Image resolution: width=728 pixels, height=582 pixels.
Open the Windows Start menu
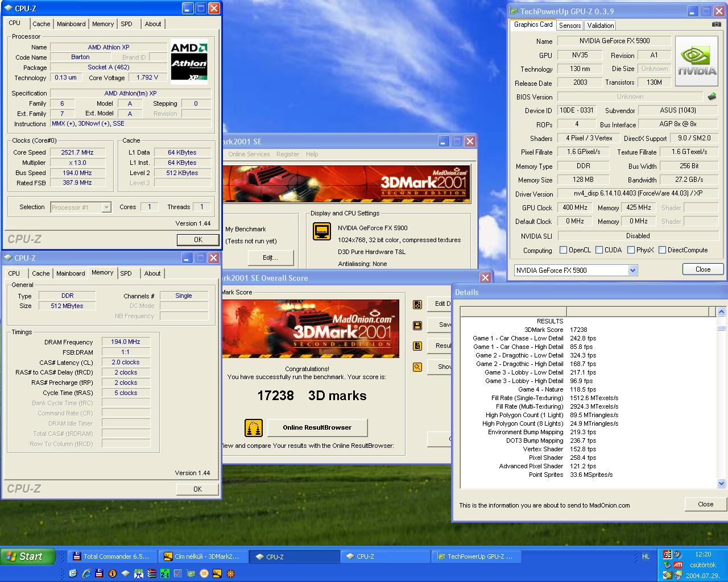click(28, 556)
